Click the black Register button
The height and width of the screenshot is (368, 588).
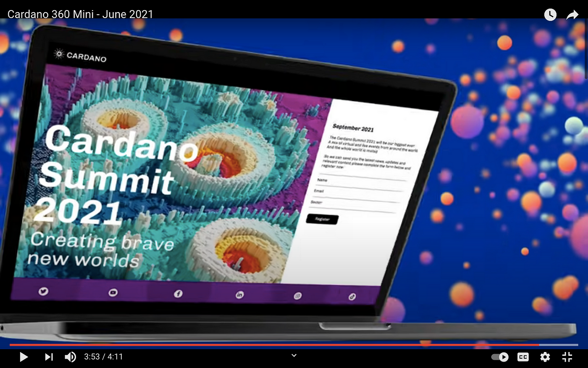(x=322, y=219)
